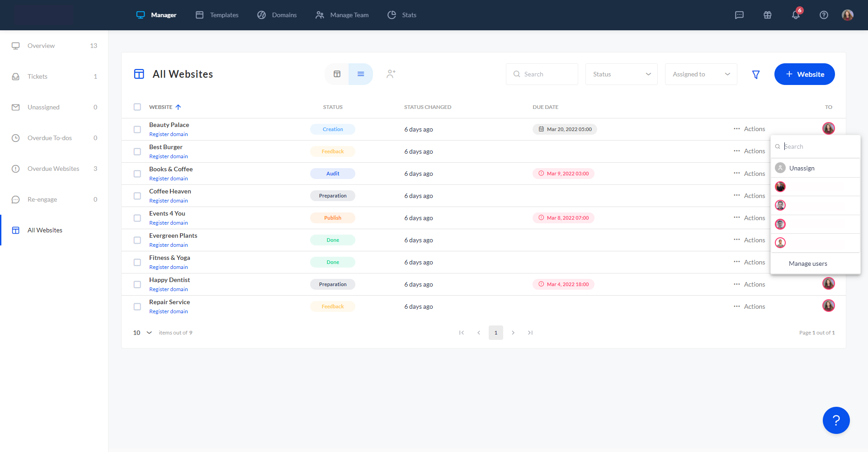Switch to board view layout icon
The height and width of the screenshot is (452, 868).
click(x=337, y=74)
